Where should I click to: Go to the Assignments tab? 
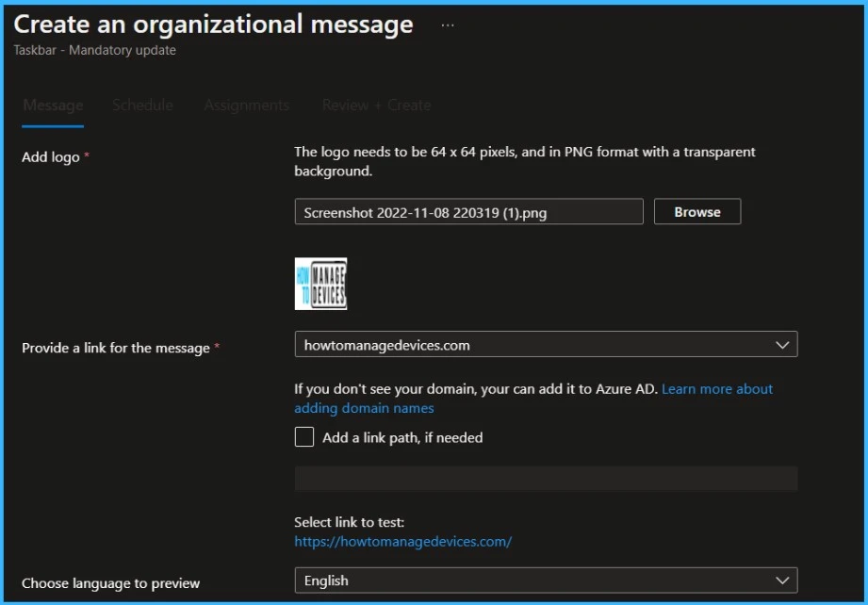click(247, 106)
